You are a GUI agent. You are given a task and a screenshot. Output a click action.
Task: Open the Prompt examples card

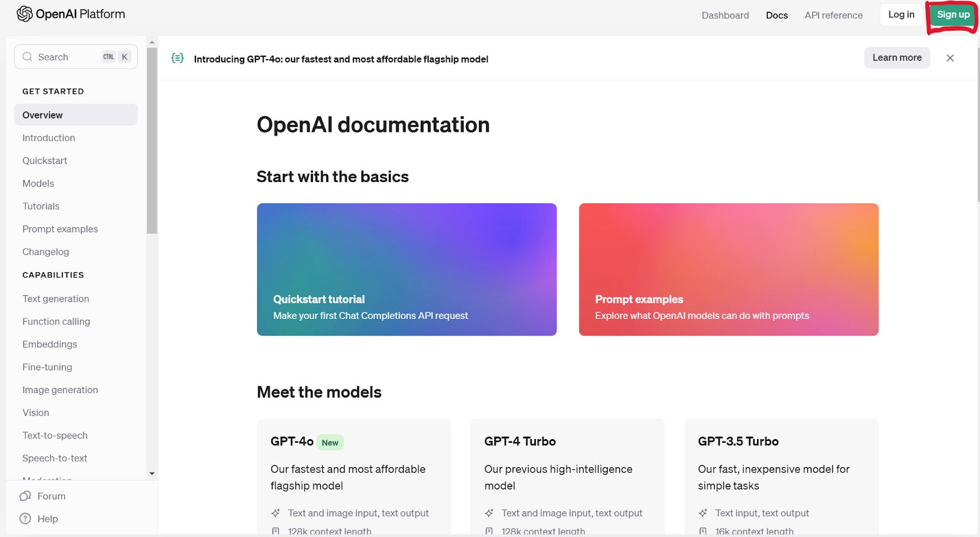(728, 269)
